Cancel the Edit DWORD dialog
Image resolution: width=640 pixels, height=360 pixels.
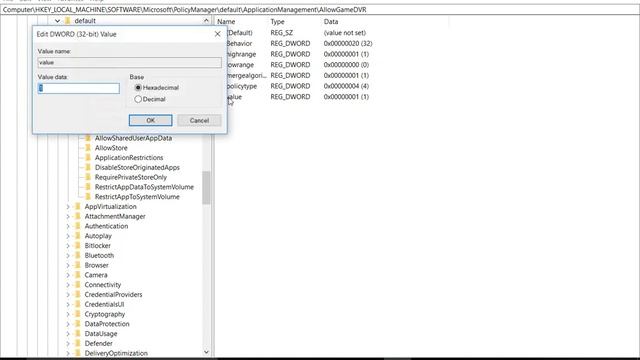pyautogui.click(x=199, y=120)
